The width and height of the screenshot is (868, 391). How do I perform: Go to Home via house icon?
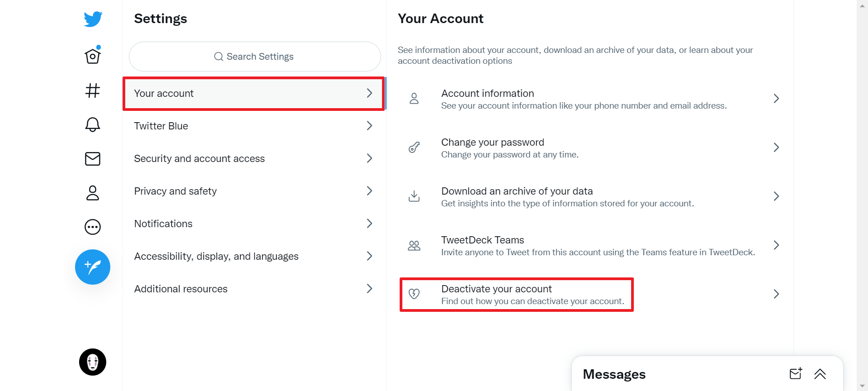click(x=93, y=56)
